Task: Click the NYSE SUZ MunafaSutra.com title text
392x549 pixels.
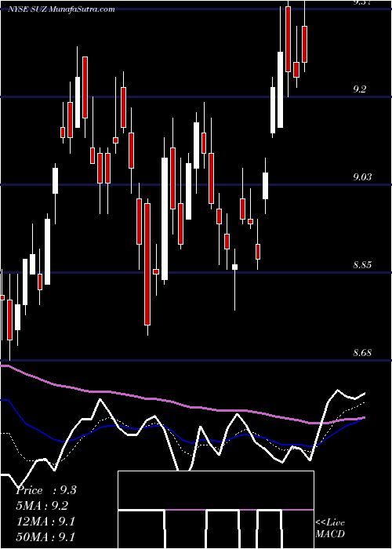Action: pos(61,9)
